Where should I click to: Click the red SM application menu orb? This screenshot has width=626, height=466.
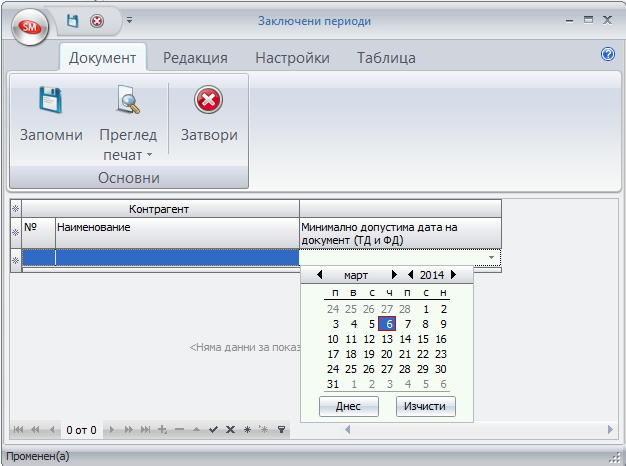(30, 27)
